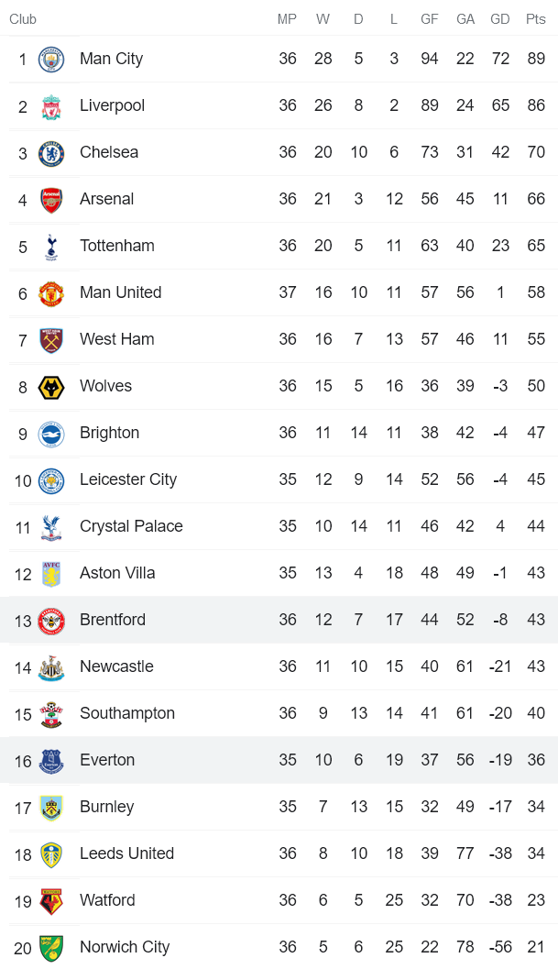
Task: Click the Man United club crest
Action: pyautogui.click(x=51, y=293)
